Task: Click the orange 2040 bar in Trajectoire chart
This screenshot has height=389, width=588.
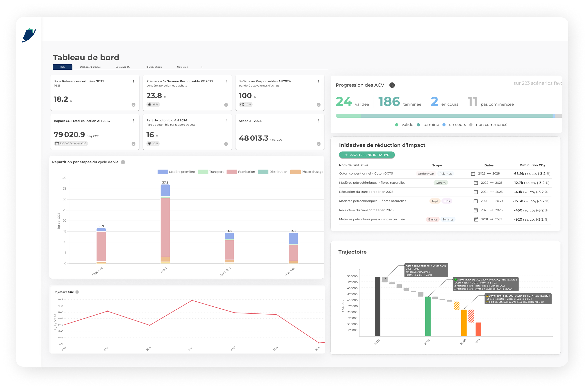Action: pyautogui.click(x=464, y=323)
